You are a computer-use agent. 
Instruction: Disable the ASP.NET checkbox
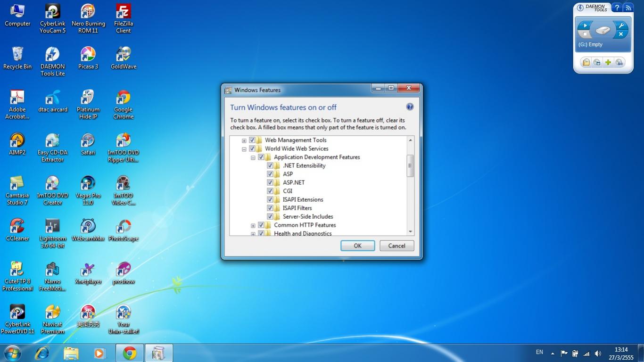tap(270, 182)
